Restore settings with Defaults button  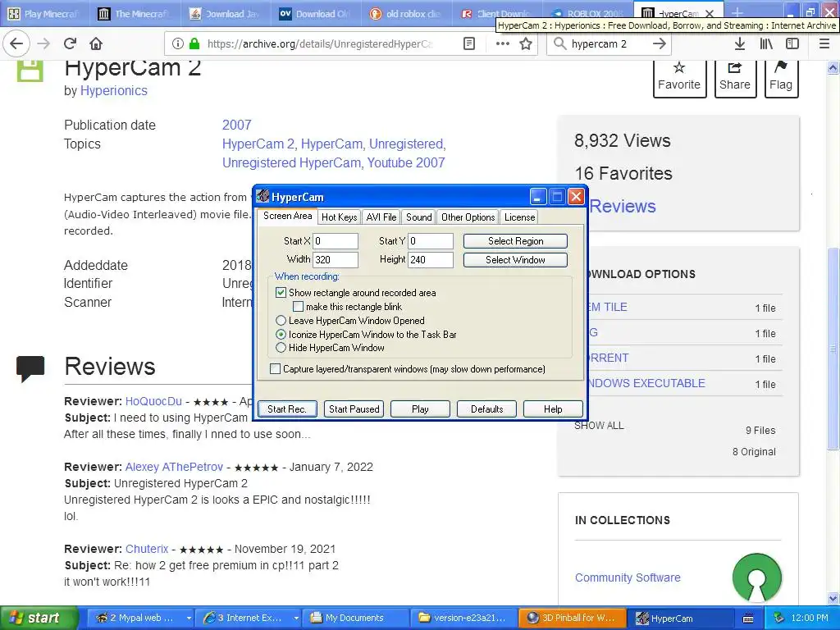tap(486, 409)
